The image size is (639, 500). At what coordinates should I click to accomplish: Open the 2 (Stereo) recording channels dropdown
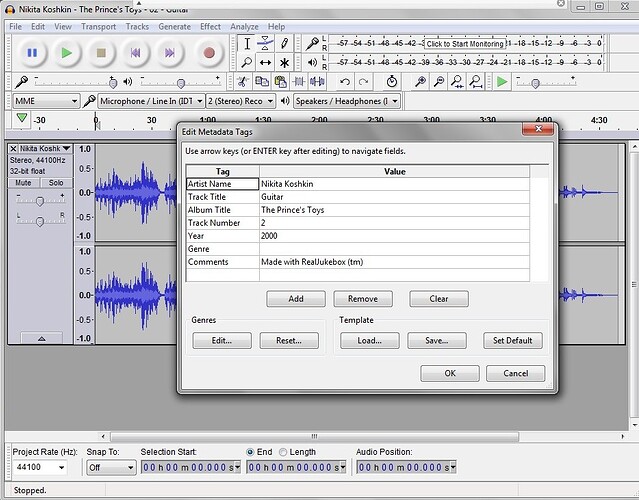tap(240, 101)
